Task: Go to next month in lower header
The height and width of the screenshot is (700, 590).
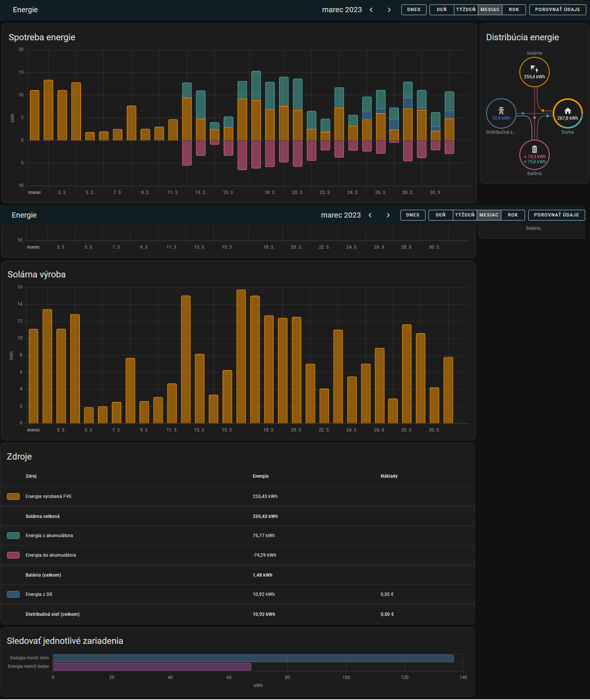Action: (388, 215)
